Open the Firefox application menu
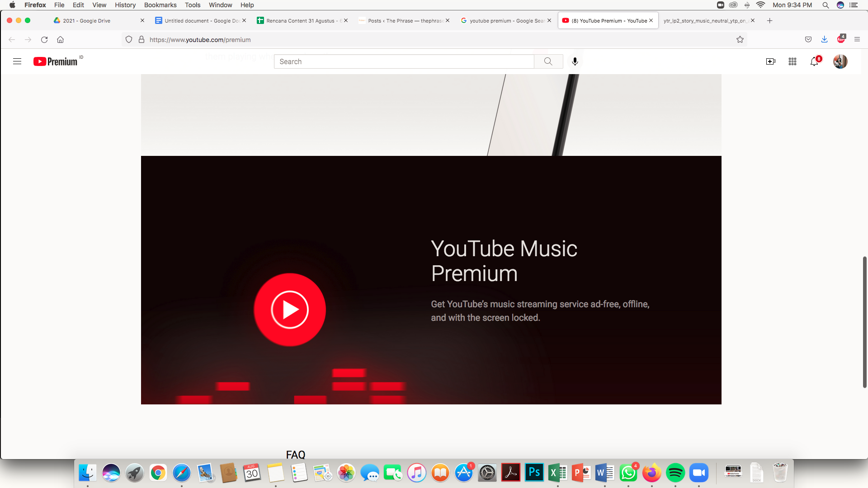Screen dimensions: 868x488 coord(857,40)
